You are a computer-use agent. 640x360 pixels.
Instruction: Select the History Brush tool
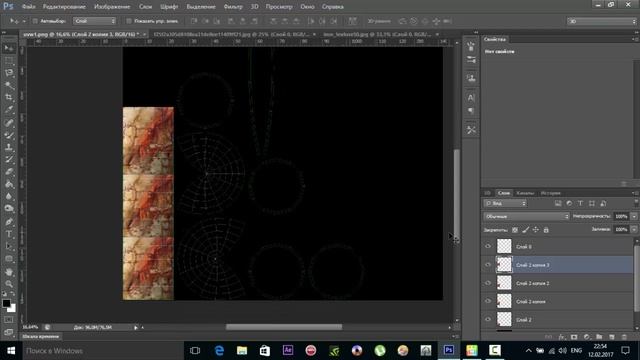9,159
